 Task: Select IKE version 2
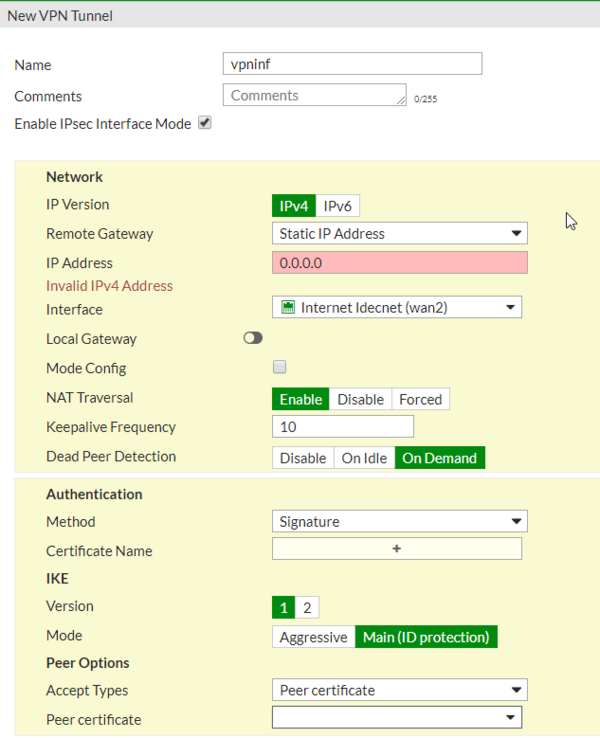(307, 607)
